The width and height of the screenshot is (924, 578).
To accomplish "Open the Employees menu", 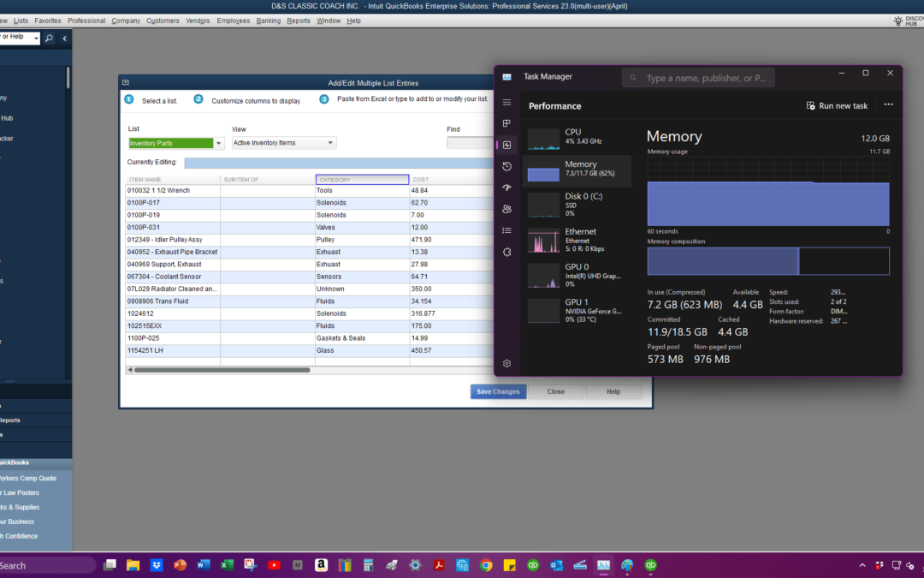I will tap(234, 21).
